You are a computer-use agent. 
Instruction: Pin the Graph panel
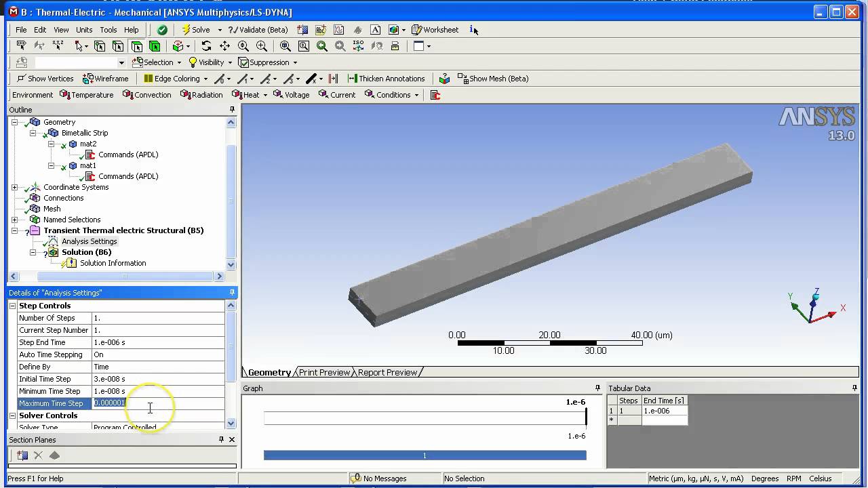click(597, 388)
